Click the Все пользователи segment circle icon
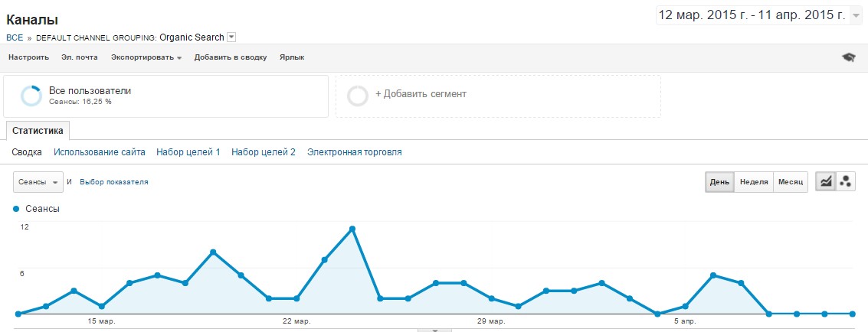868x332 pixels. (x=31, y=96)
